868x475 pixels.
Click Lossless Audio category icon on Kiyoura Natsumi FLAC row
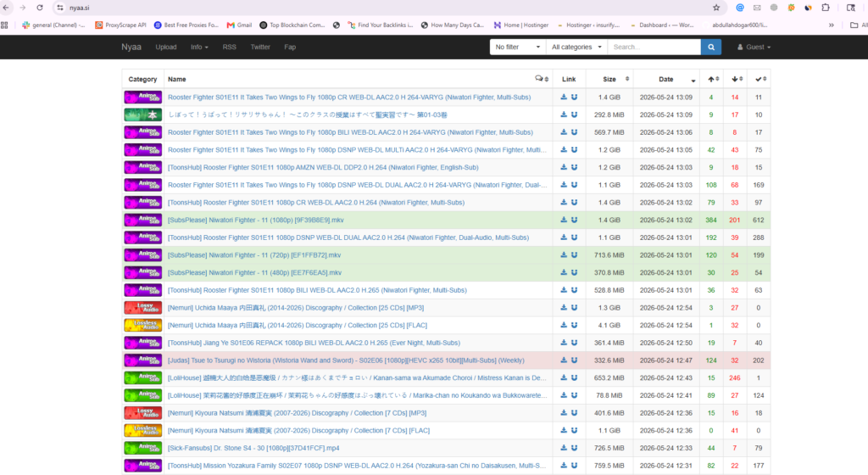pyautogui.click(x=142, y=431)
